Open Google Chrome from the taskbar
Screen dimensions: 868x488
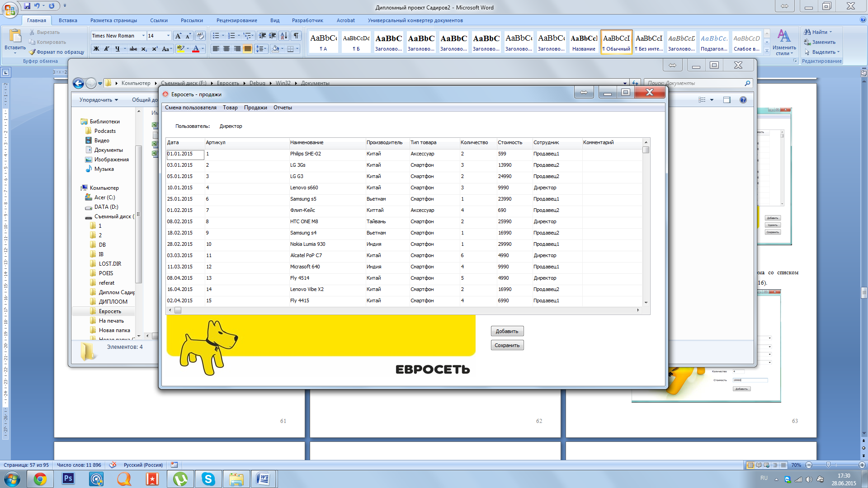coord(40,479)
